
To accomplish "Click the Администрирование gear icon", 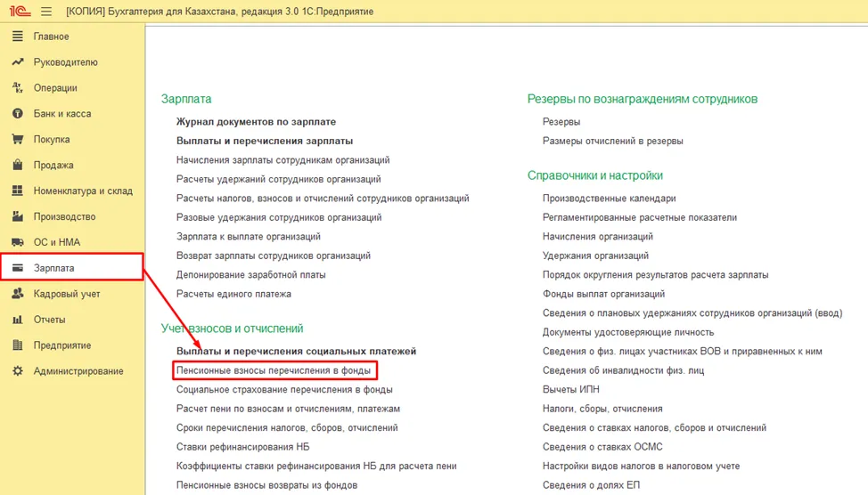I will point(18,371).
